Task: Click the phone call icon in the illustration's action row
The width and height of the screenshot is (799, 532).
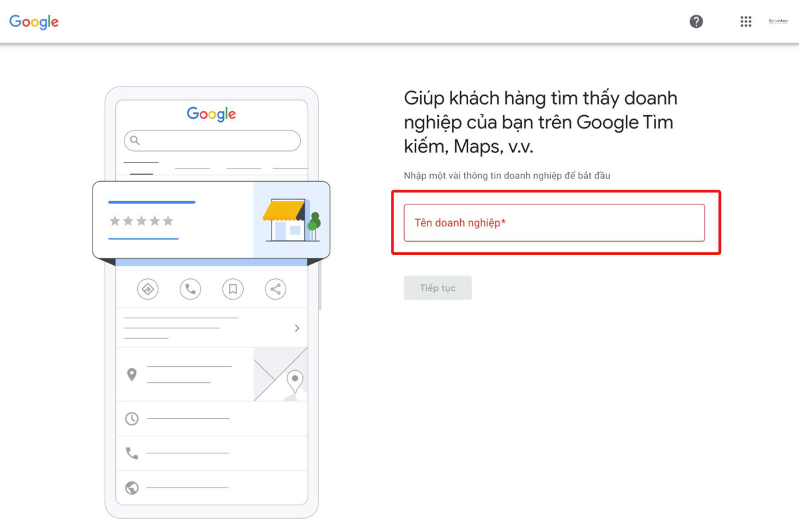Action: click(x=190, y=289)
